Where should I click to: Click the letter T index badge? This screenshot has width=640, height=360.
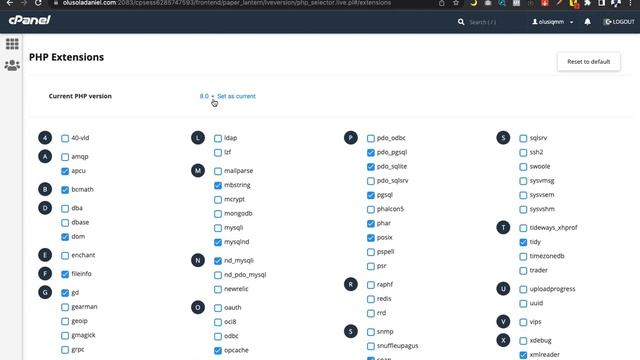(503, 227)
